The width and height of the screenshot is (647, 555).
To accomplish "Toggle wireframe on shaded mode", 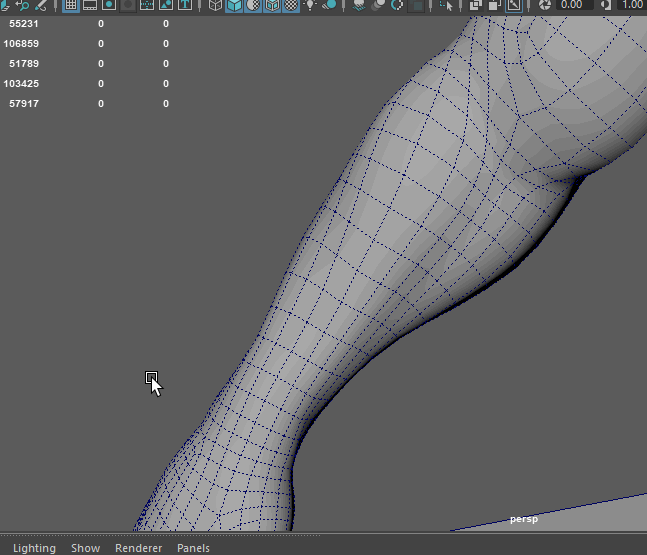I will point(272,5).
